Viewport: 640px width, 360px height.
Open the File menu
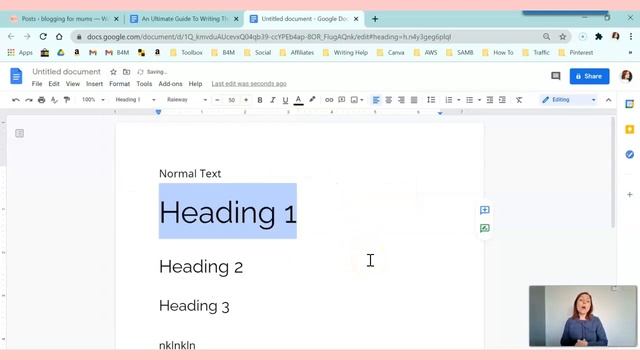(37, 84)
